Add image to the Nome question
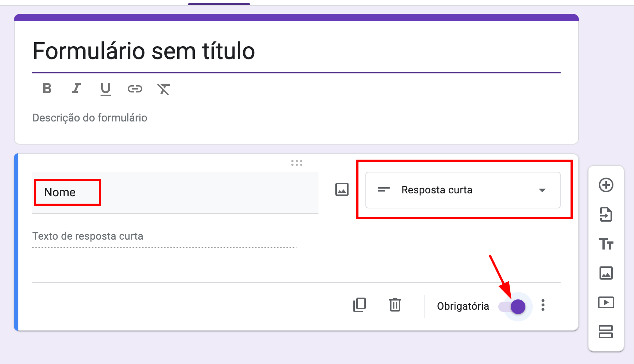Viewport: 634px width, 364px height. point(342,190)
